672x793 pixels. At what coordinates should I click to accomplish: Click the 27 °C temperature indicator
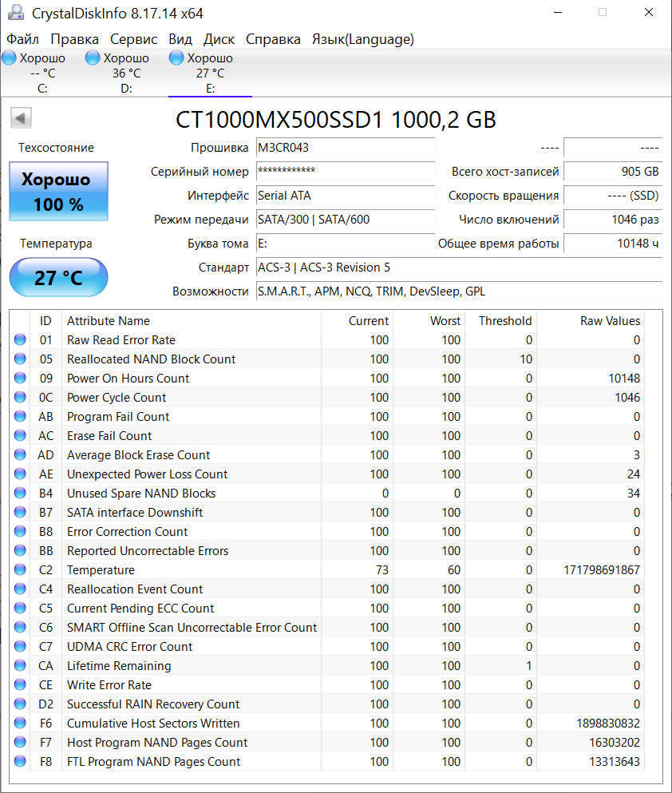coord(58,277)
